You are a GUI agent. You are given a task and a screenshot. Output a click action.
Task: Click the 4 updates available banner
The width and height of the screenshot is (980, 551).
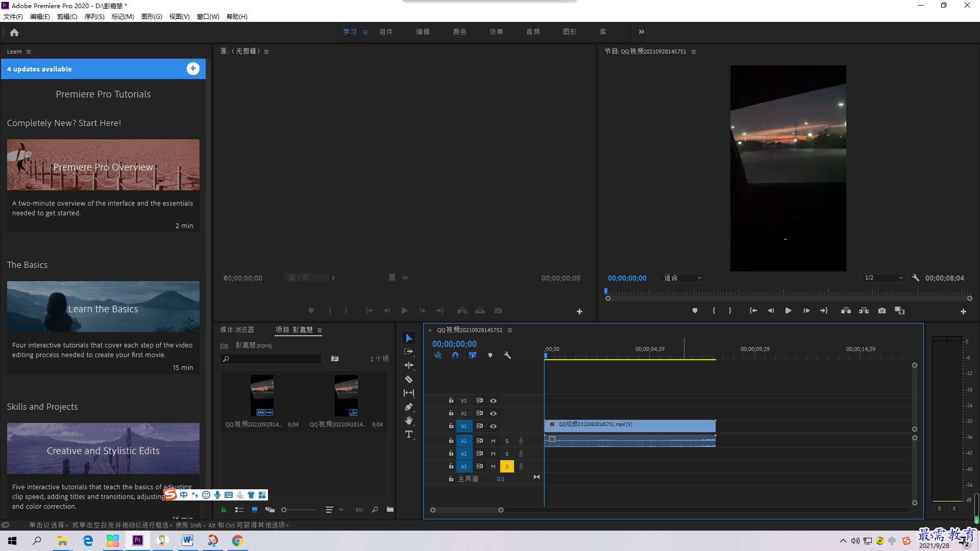point(103,69)
